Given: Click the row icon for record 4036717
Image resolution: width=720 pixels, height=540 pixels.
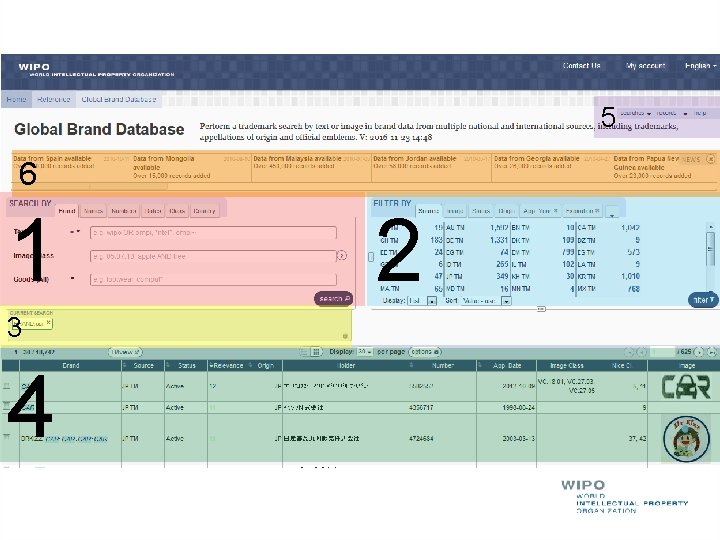Looking at the screenshot, I should [x=6, y=406].
